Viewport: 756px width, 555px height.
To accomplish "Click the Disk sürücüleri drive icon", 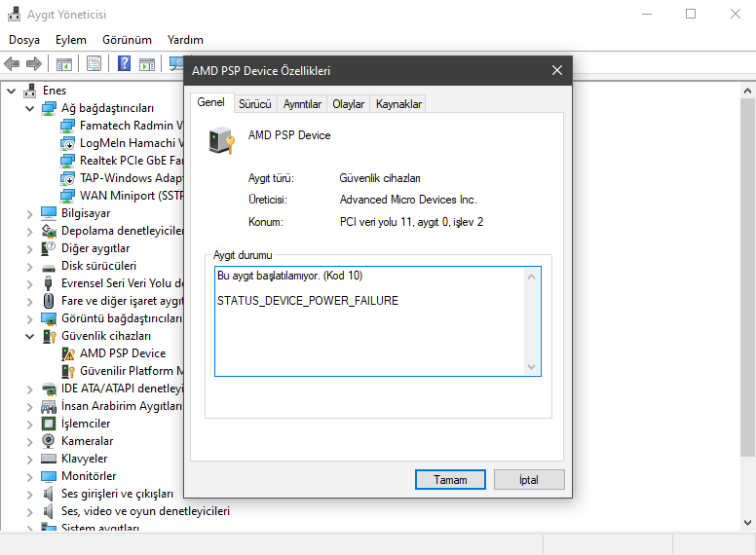I will 49,267.
